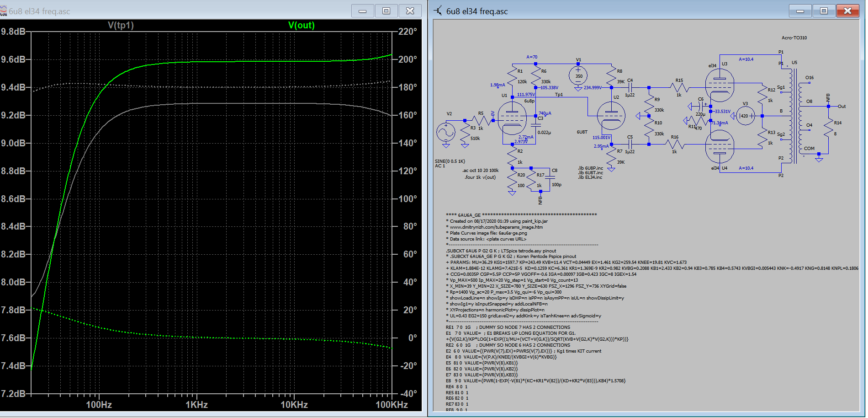Click resistor R15 1k
Image resolution: width=868 pixels, height=418 pixels.
tap(679, 87)
